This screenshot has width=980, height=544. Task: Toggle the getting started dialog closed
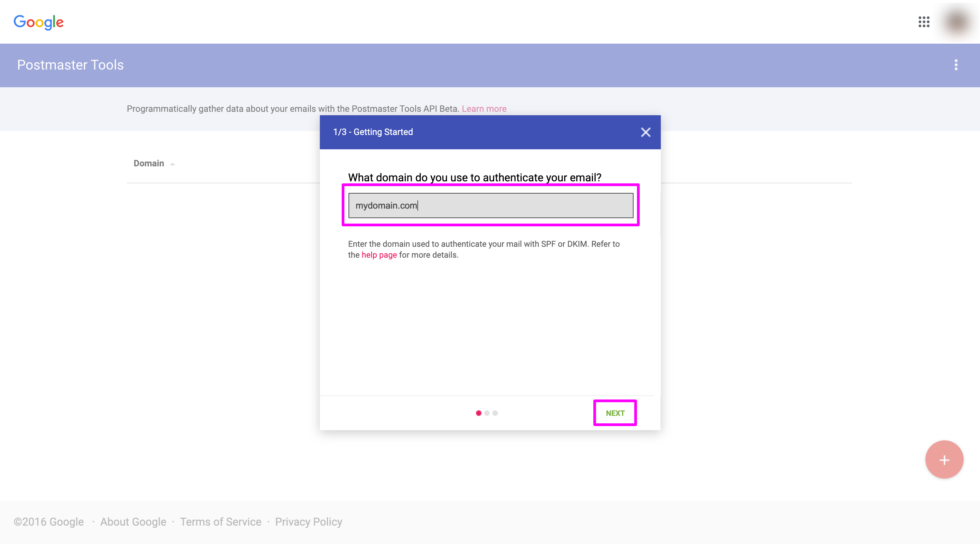pyautogui.click(x=645, y=132)
